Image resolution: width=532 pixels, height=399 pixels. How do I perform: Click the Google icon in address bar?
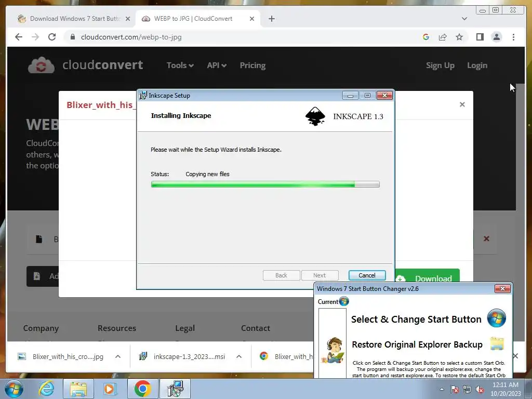426,37
